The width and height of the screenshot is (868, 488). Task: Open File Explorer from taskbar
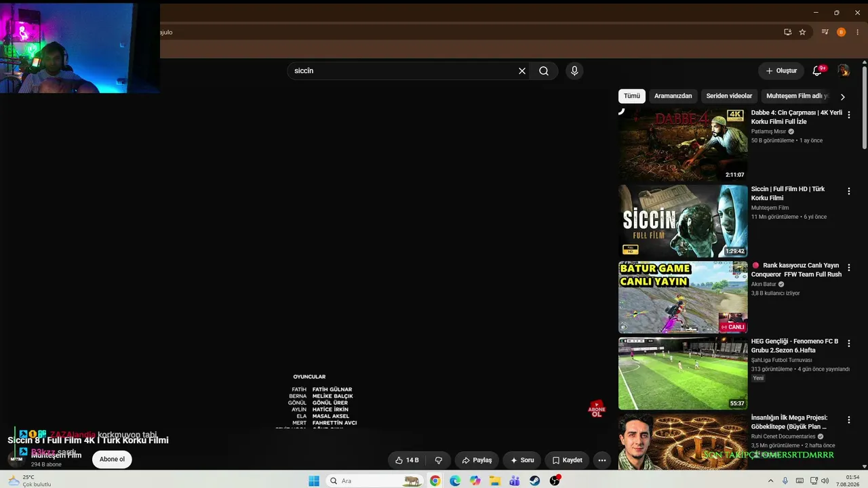tap(495, 481)
